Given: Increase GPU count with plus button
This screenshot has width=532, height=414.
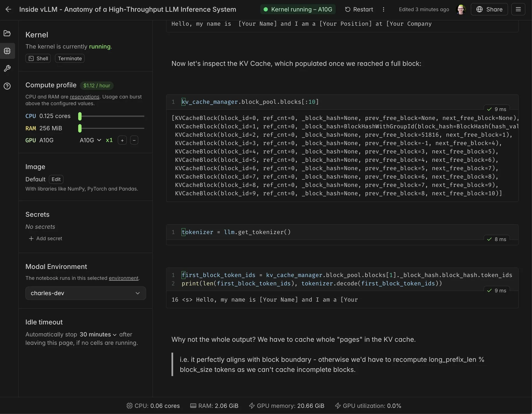Looking at the screenshot, I should click(x=122, y=140).
